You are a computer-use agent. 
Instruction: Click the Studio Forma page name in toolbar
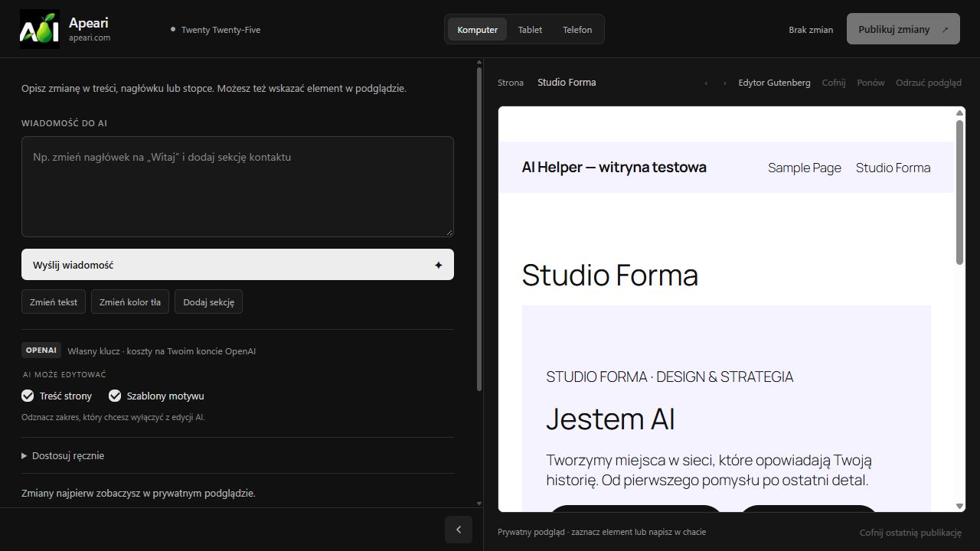click(567, 83)
